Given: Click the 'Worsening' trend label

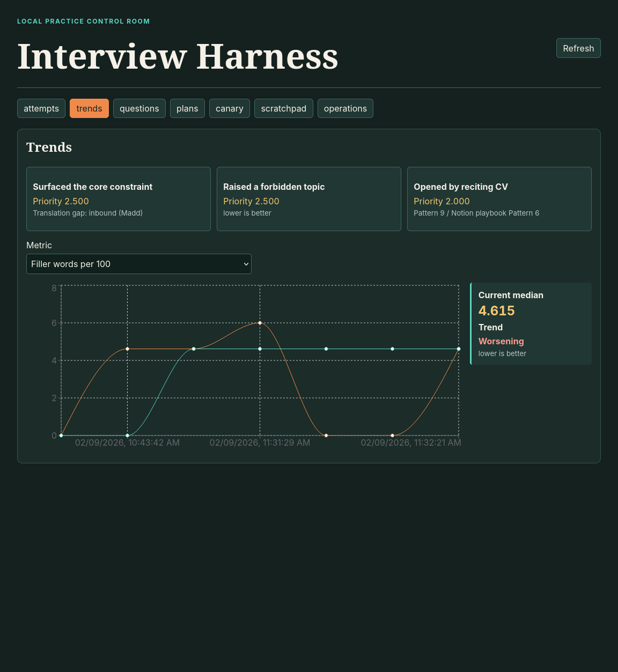Looking at the screenshot, I should click(x=501, y=341).
